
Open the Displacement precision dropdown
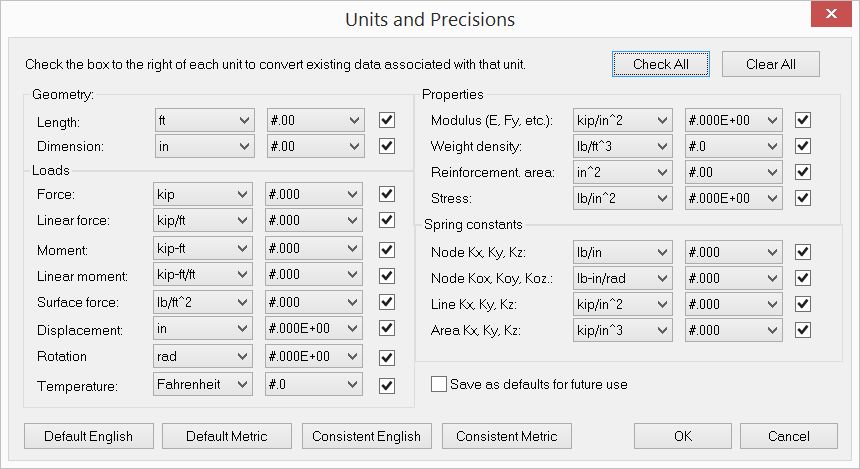point(314,329)
